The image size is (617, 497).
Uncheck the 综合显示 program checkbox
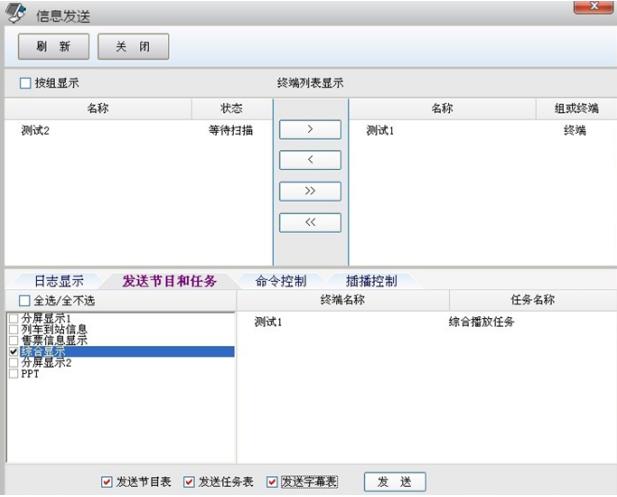click(x=13, y=352)
